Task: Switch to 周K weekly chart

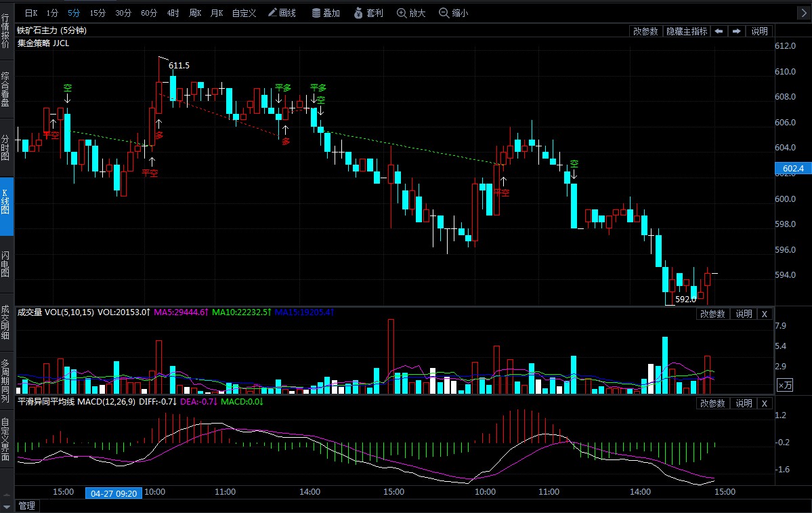Action: coord(195,13)
